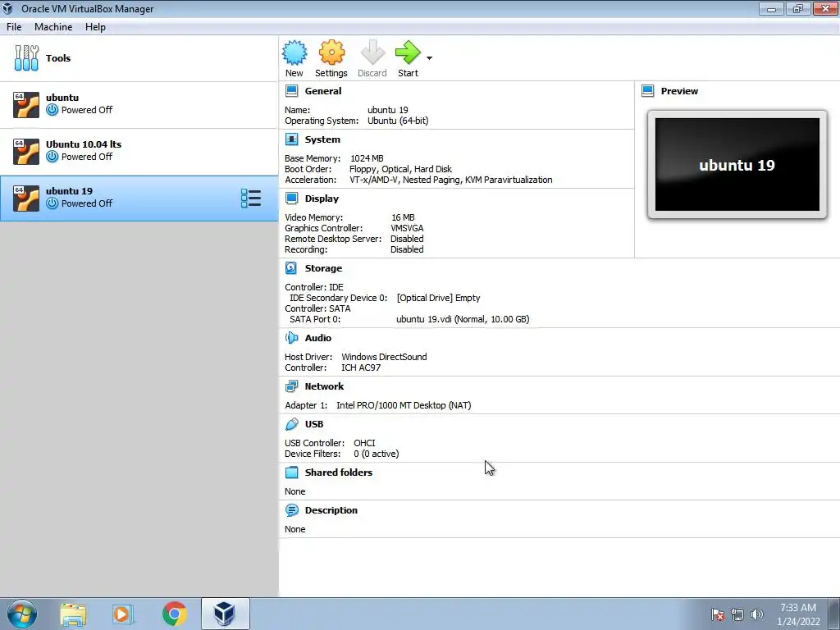Open Windows Explorer from taskbar

[x=73, y=614]
